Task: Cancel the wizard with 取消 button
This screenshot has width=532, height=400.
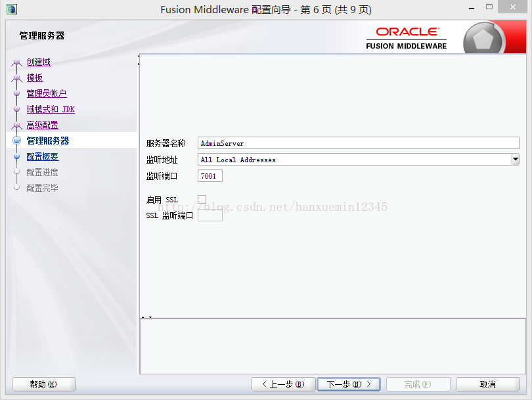Action: point(487,384)
